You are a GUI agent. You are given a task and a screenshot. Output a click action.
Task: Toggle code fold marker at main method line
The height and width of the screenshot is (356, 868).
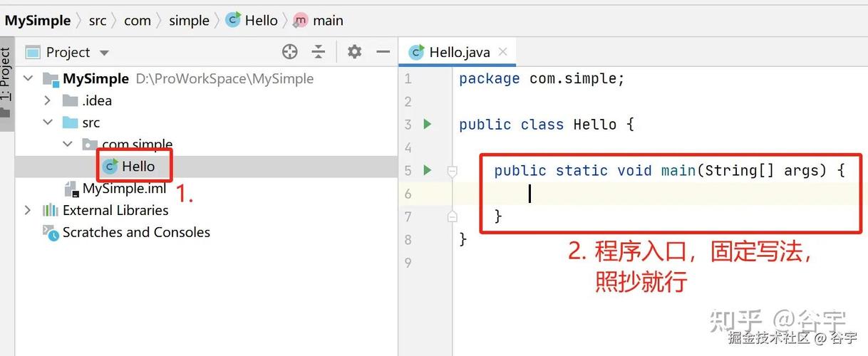point(452,171)
